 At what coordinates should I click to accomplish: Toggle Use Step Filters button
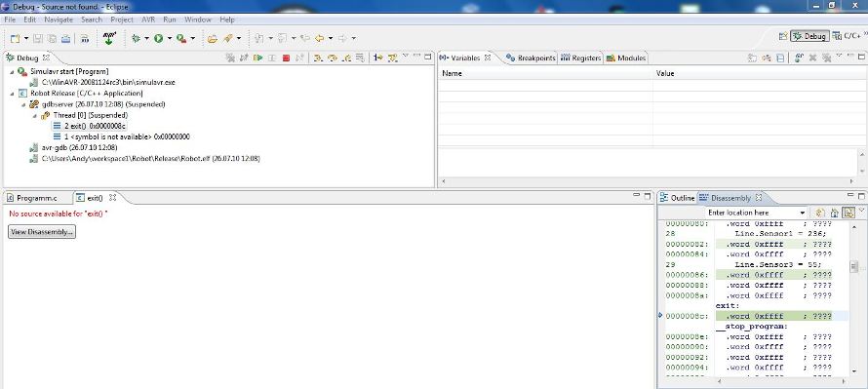393,58
